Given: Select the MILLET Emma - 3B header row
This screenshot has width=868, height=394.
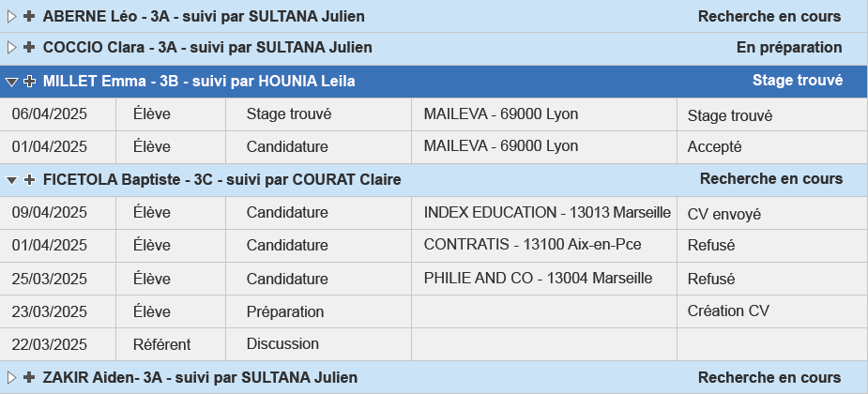Looking at the screenshot, I should click(x=434, y=82).
